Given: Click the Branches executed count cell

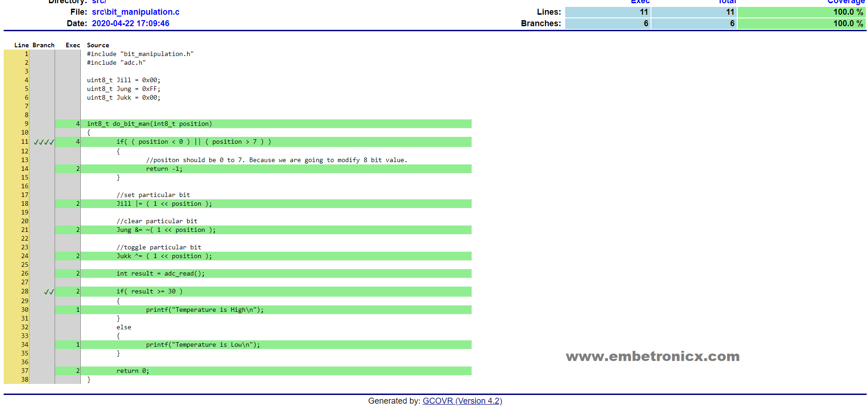Looking at the screenshot, I should tap(607, 23).
